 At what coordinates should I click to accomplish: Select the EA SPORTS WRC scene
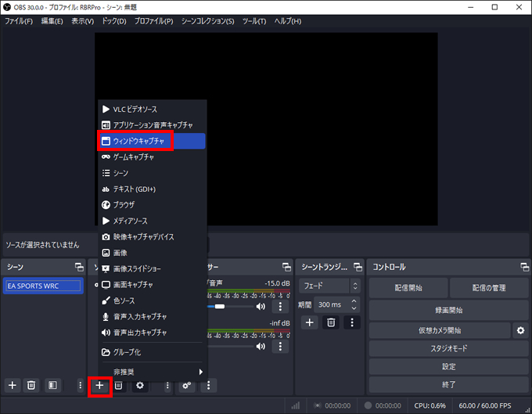[x=43, y=286]
